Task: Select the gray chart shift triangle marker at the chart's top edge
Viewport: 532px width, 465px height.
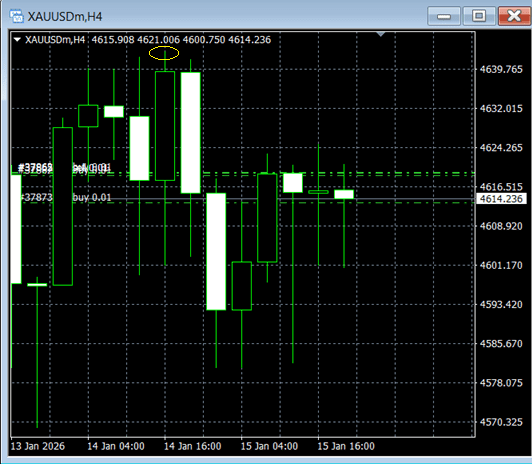Action: click(381, 34)
